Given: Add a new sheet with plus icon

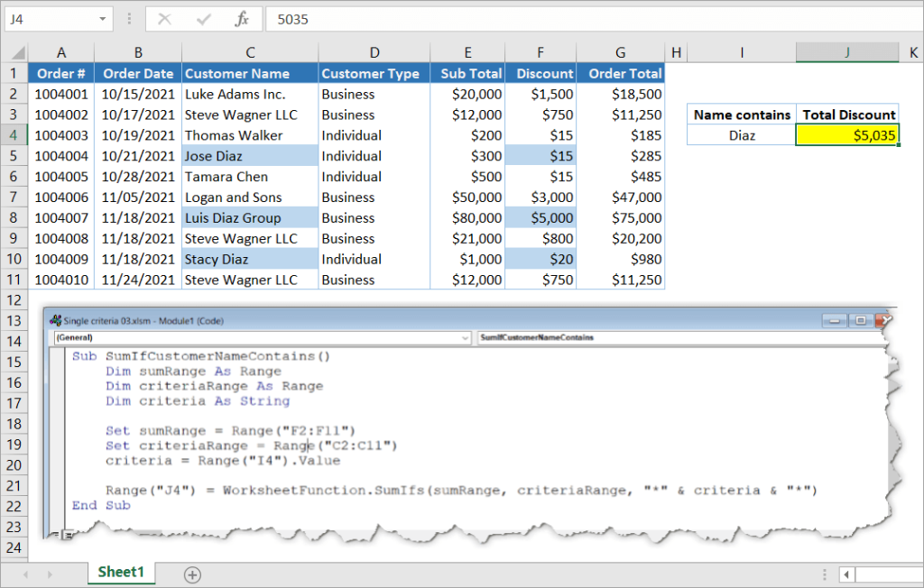Looking at the screenshot, I should 193,574.
